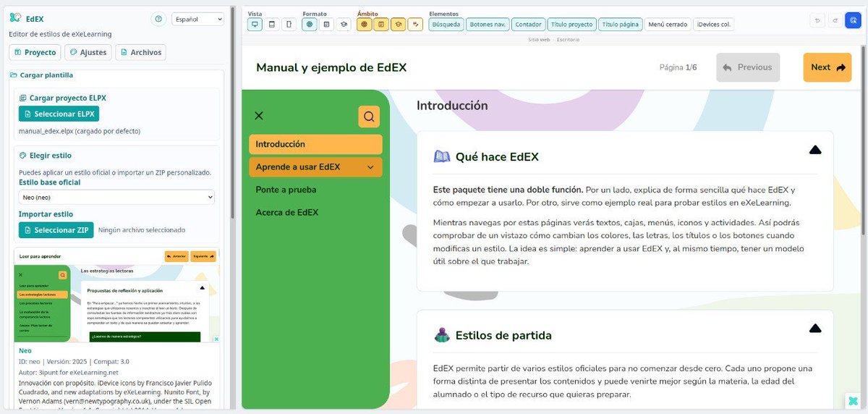This screenshot has width=868, height=414.
Task: Toggle Título página element
Action: pyautogui.click(x=621, y=24)
